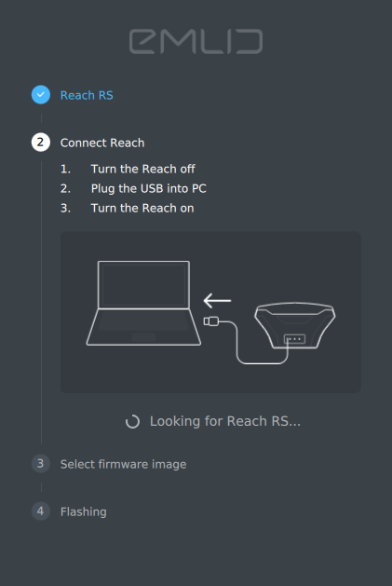Click the loading spinner icon
392x586 pixels.
[x=132, y=421]
